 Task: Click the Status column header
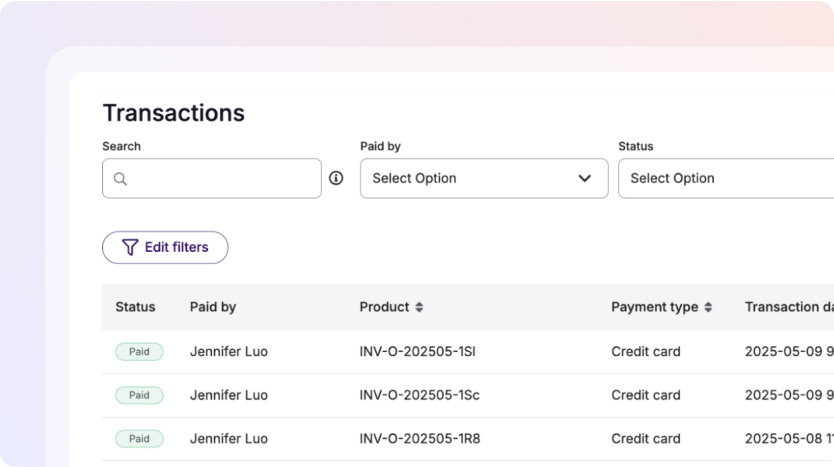135,307
